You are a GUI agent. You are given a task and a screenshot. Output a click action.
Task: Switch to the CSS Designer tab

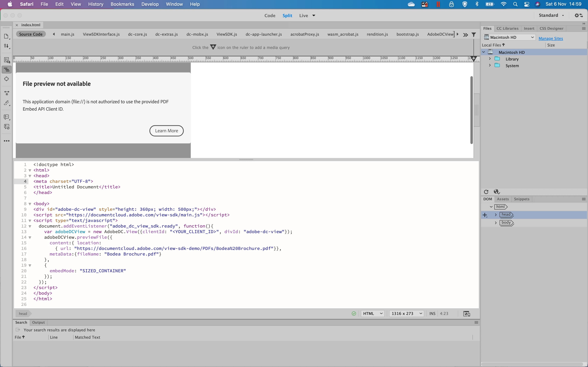pos(551,28)
